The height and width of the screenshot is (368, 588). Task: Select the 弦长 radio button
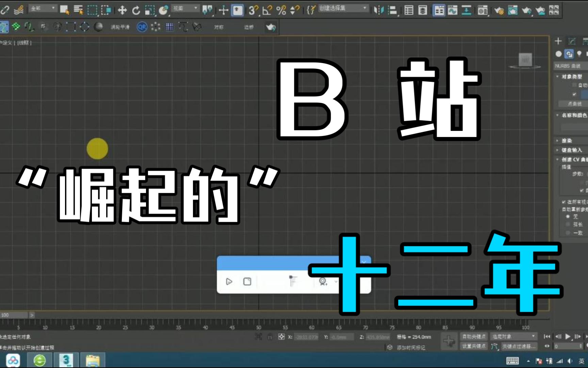point(568,224)
